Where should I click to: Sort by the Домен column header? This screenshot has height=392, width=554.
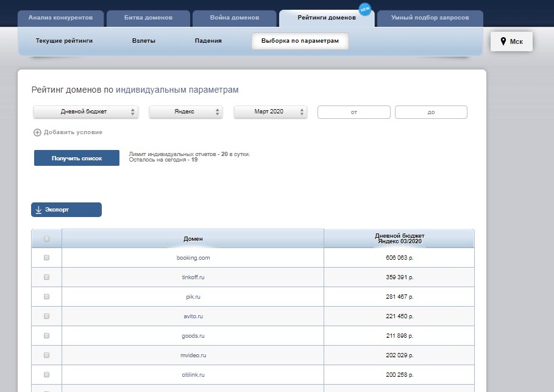click(193, 238)
